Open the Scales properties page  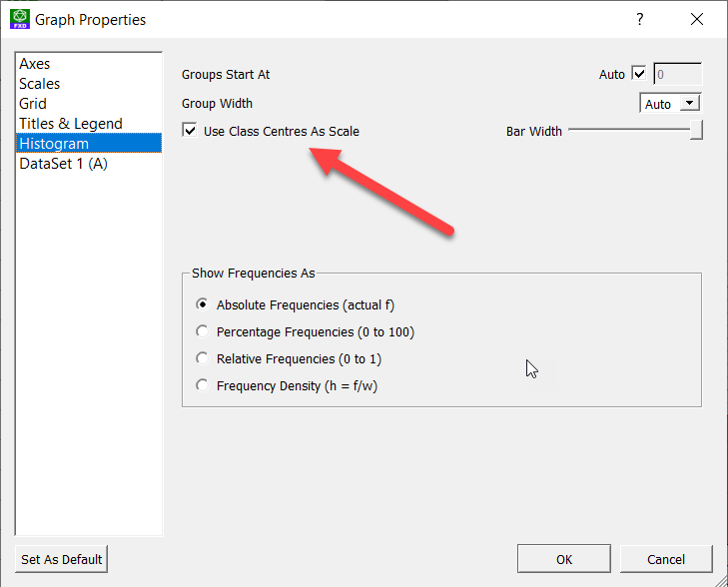pyautogui.click(x=40, y=84)
